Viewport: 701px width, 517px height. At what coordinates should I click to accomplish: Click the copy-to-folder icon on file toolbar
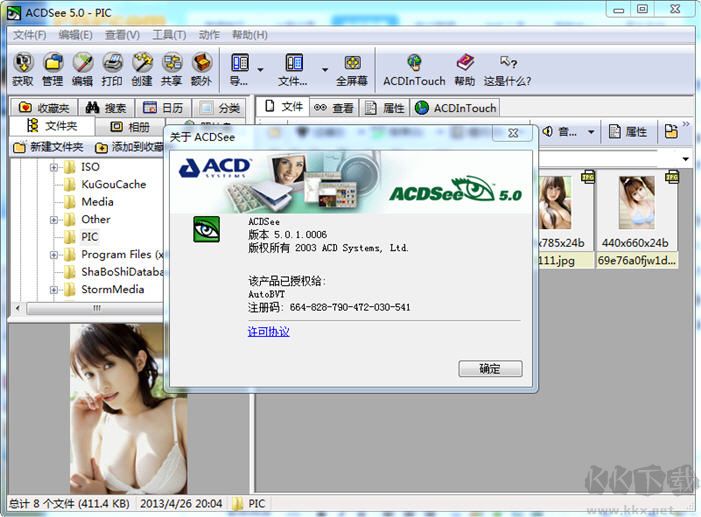671,131
